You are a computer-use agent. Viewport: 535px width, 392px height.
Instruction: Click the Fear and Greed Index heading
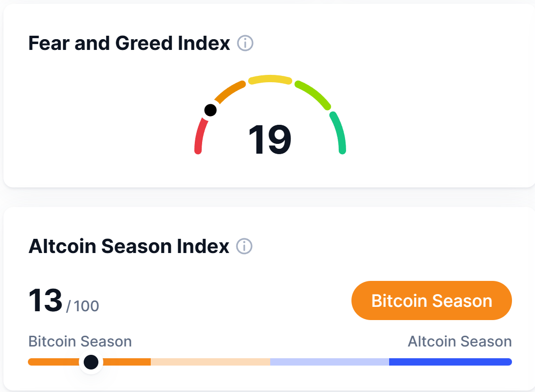pyautogui.click(x=129, y=44)
